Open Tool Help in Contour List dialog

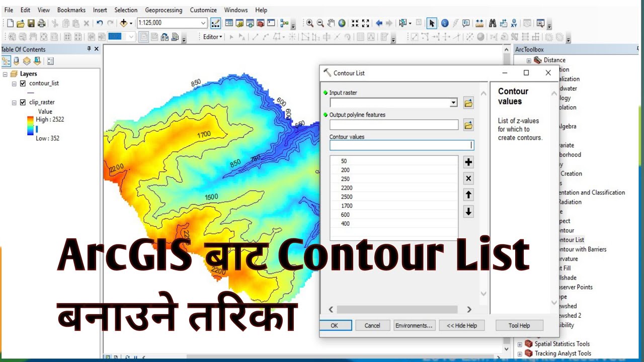click(519, 325)
